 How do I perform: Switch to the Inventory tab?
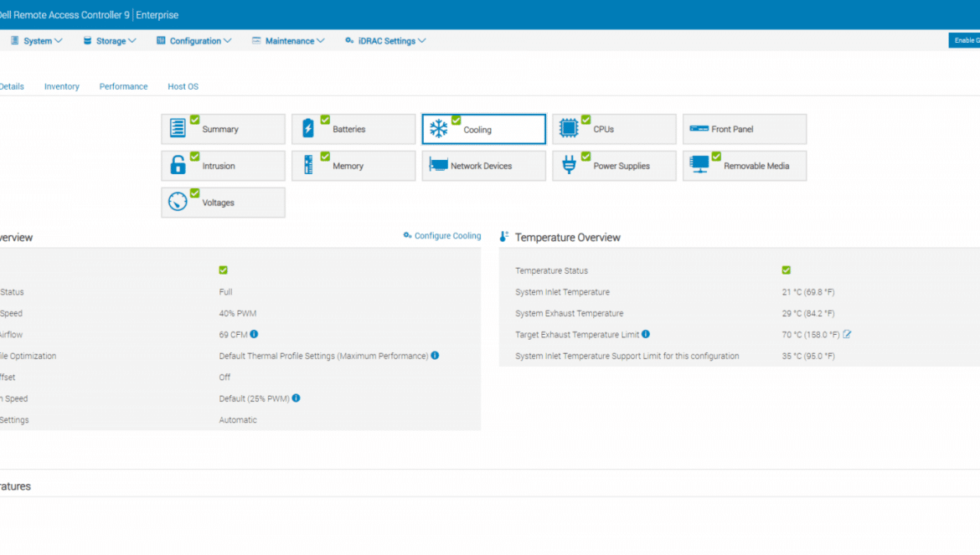pyautogui.click(x=62, y=87)
